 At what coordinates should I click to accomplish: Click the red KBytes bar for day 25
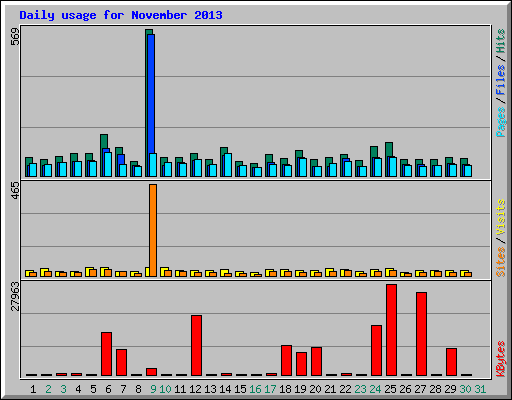391,330
